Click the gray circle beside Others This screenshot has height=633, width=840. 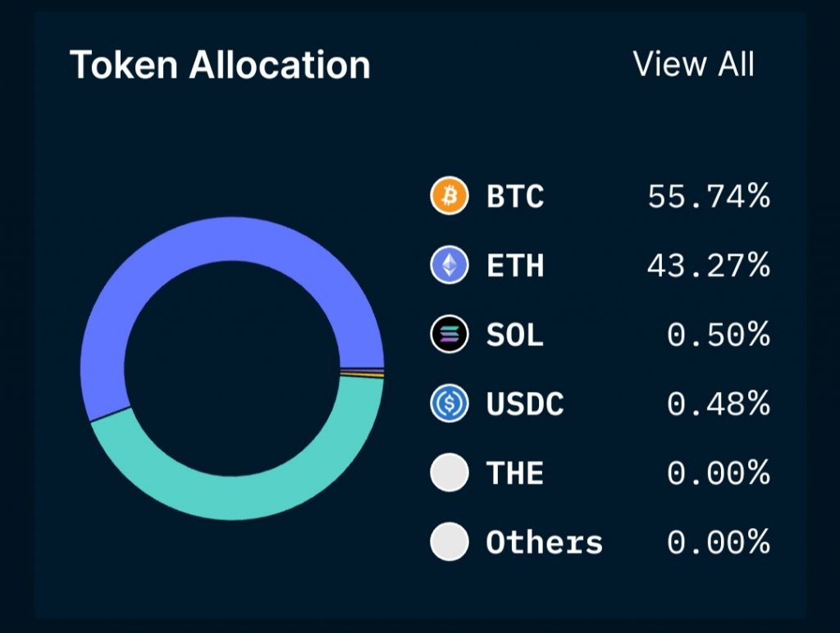point(450,542)
